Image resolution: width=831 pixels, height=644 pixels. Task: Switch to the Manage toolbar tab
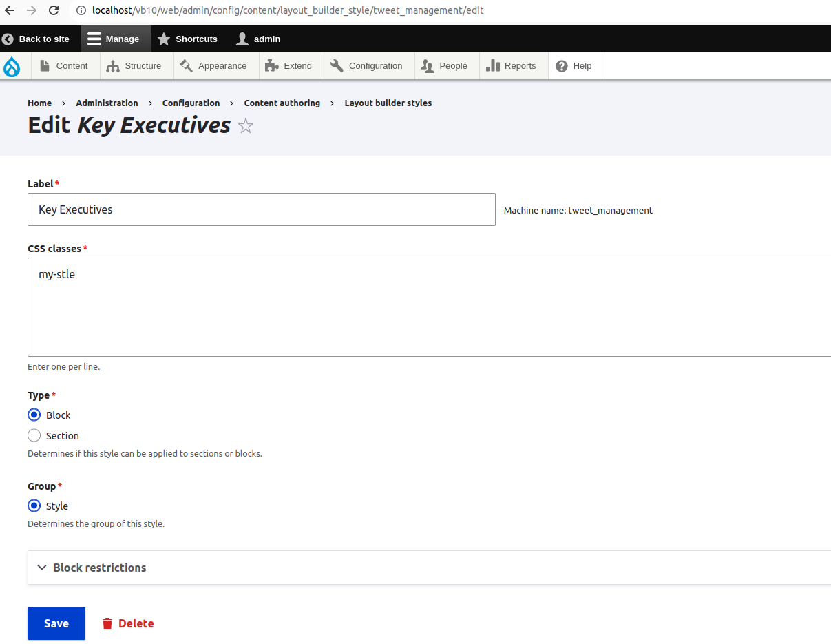coord(114,39)
